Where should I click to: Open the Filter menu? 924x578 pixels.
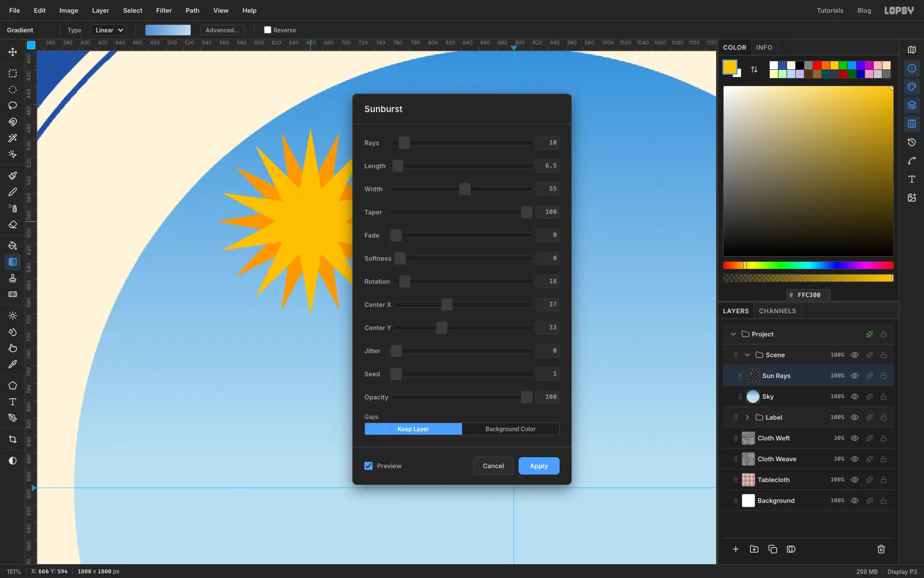pyautogui.click(x=164, y=10)
